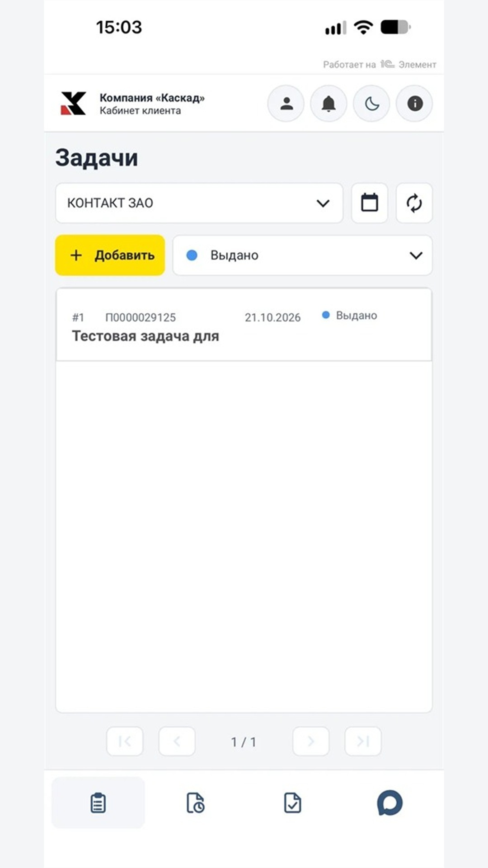Click the #1 row number

pos(78,317)
